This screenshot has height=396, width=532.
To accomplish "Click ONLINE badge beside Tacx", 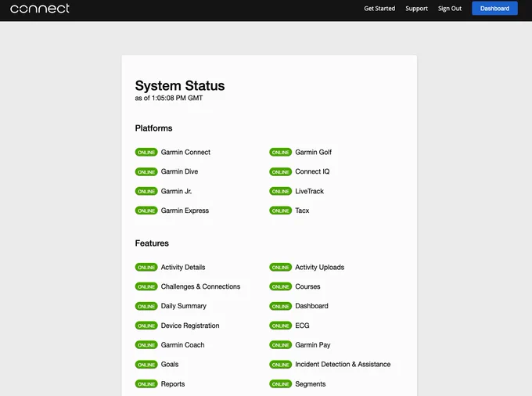I will pyautogui.click(x=281, y=211).
